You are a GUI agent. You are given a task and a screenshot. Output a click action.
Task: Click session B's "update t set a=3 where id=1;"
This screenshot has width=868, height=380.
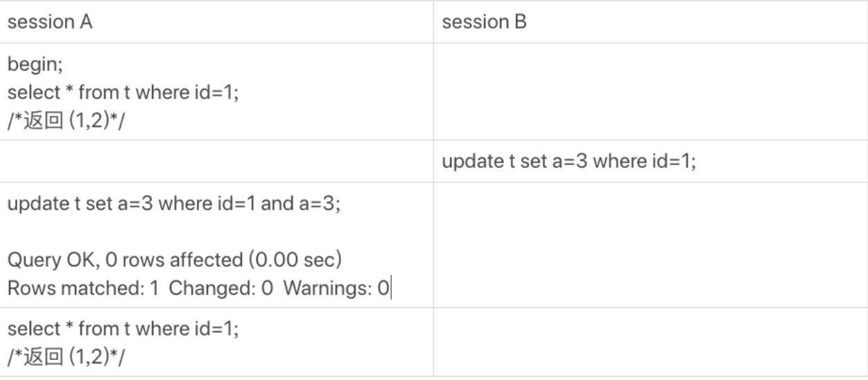(x=568, y=162)
